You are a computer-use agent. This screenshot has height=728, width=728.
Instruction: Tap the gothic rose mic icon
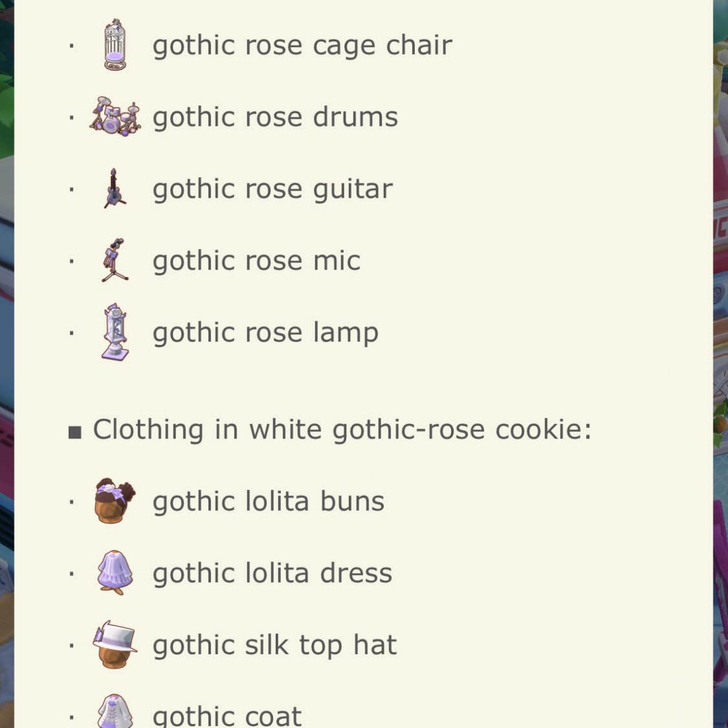pos(115,260)
